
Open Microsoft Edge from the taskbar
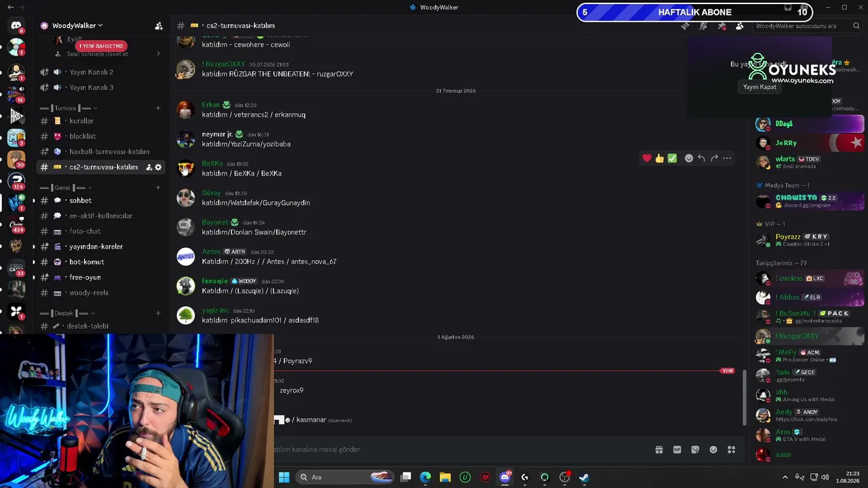click(425, 477)
